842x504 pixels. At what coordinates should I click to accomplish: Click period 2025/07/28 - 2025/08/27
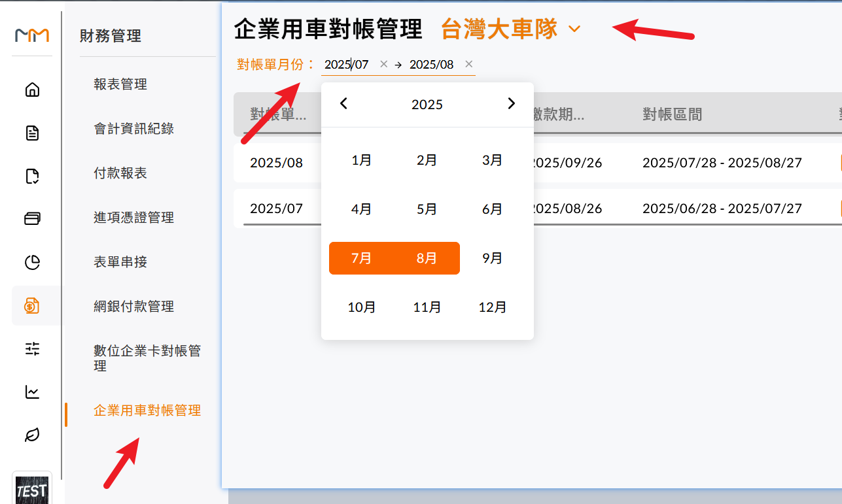point(722,163)
